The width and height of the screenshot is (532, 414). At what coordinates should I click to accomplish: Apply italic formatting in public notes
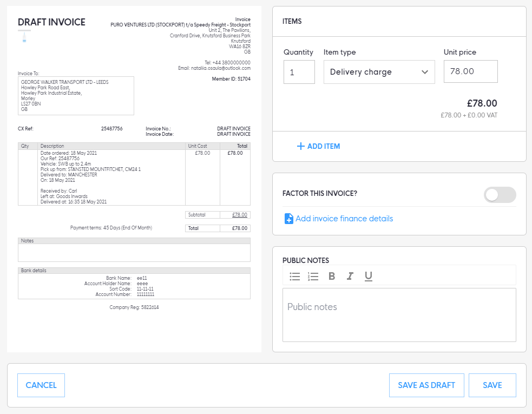(350, 276)
